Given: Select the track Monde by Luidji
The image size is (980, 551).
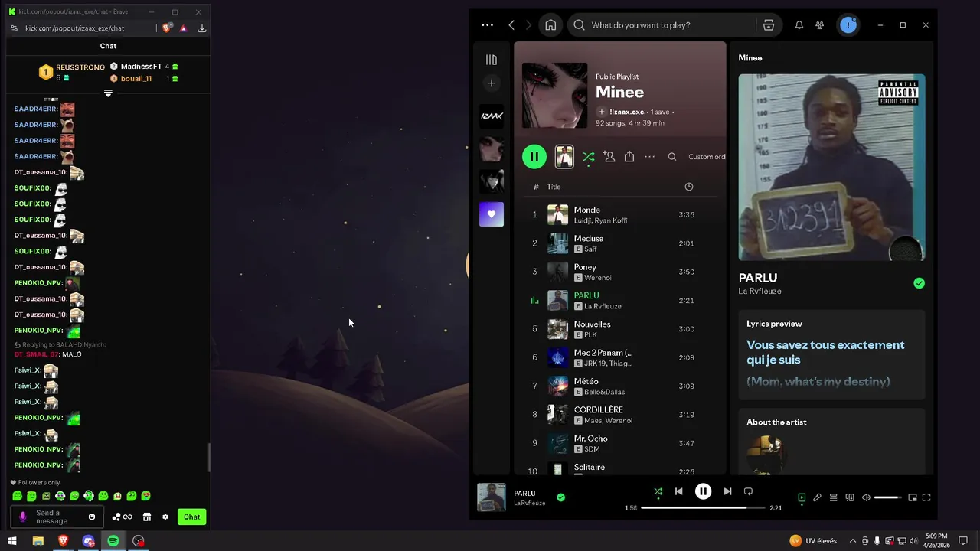Looking at the screenshot, I should click(x=620, y=215).
